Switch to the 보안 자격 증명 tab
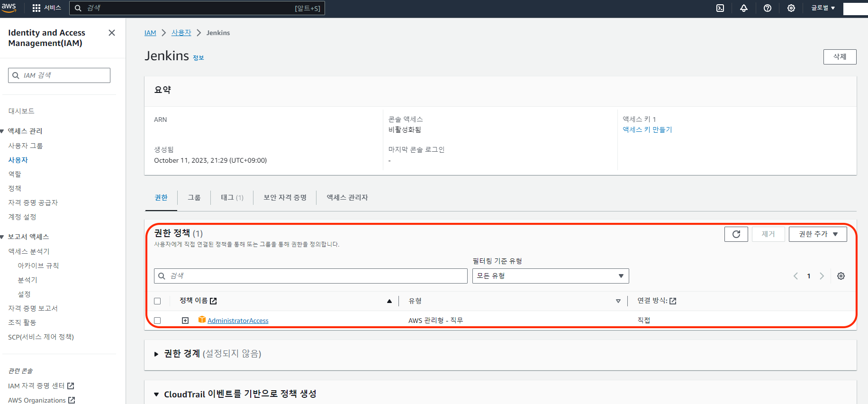868x404 pixels. [x=285, y=198]
